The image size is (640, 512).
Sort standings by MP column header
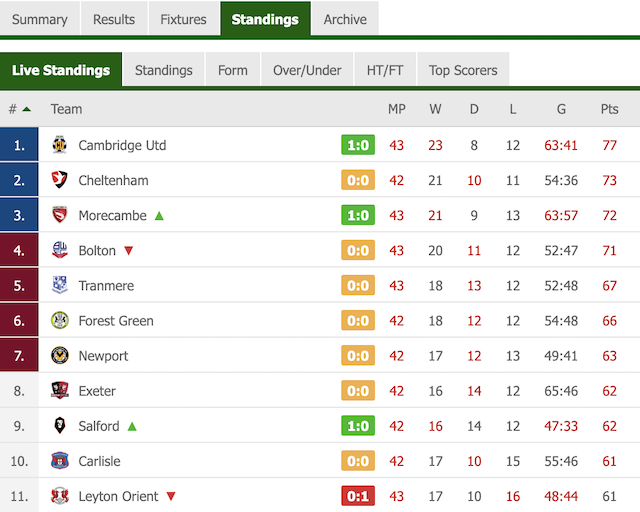coord(396,109)
